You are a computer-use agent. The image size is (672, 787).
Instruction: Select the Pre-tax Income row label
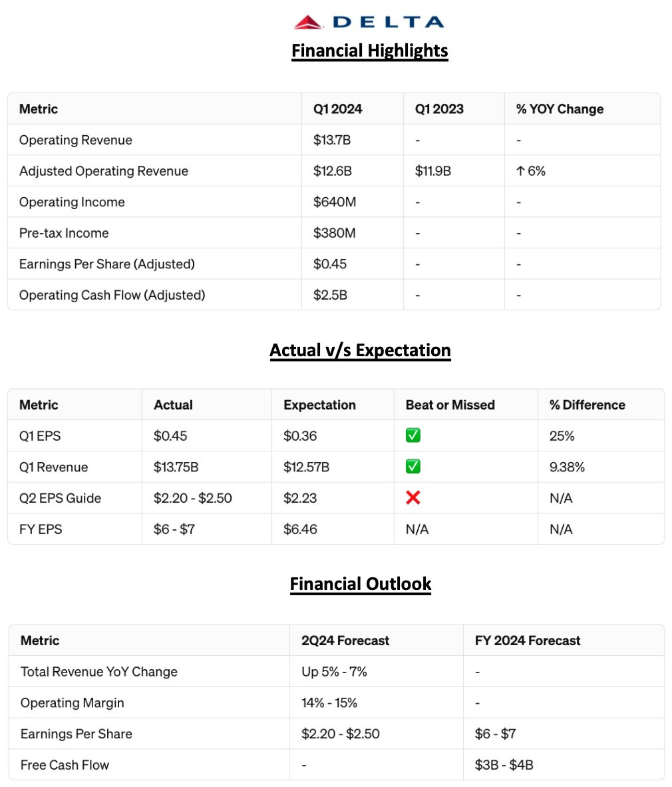point(64,233)
